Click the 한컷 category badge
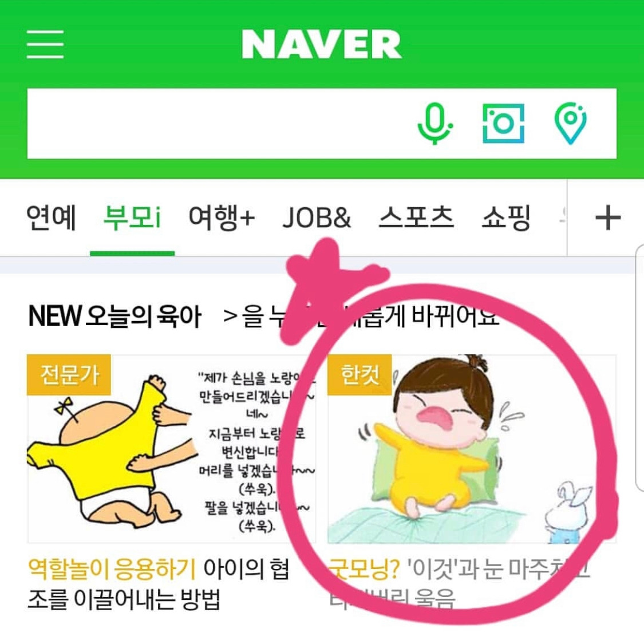This screenshot has height=644, width=644. (x=359, y=375)
